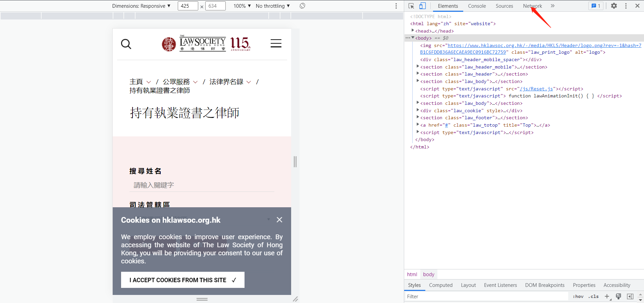The width and height of the screenshot is (644, 303).
Task: Show more DevTools tabs chevron
Action: (x=552, y=6)
